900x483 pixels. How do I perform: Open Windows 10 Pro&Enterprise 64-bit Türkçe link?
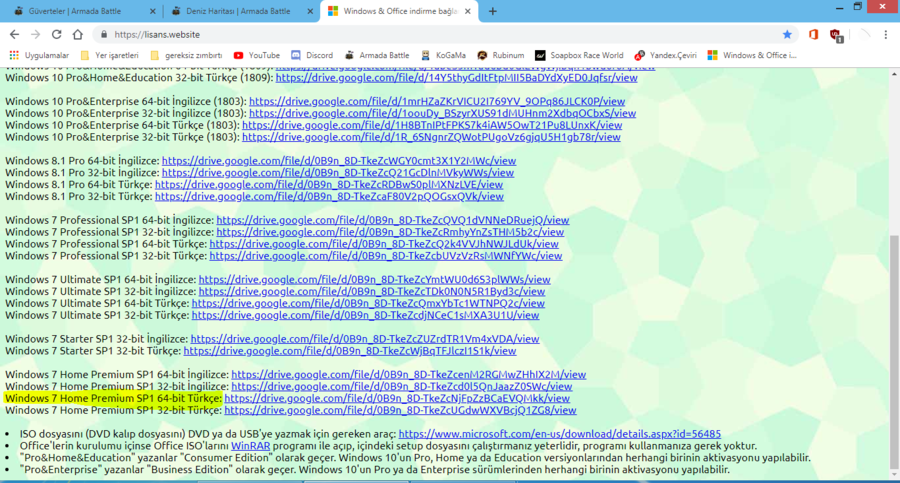[x=432, y=125]
